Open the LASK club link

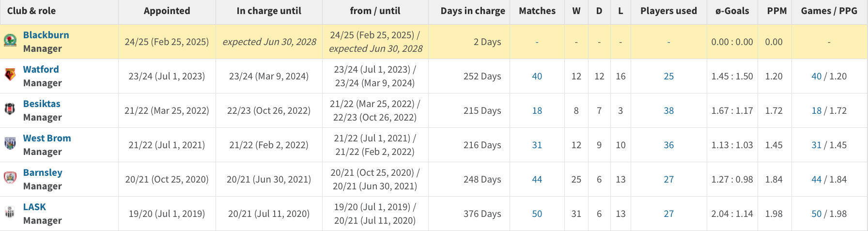[x=34, y=207]
